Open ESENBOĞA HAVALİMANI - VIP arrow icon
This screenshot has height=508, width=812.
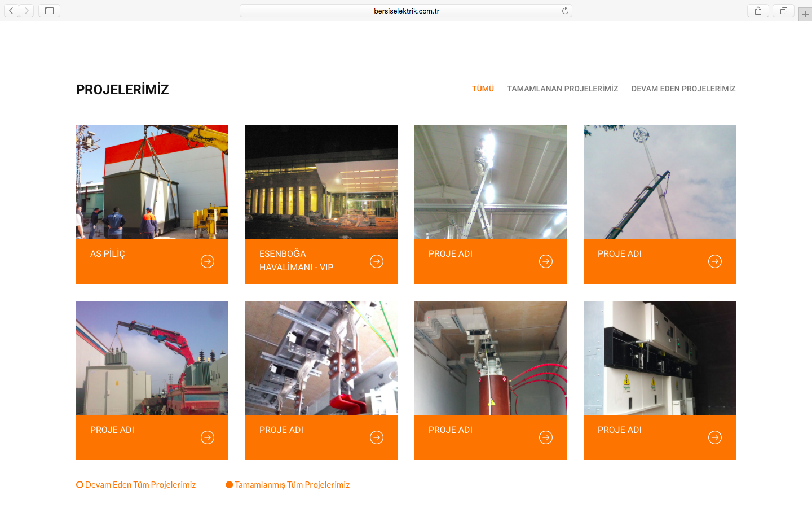pos(377,261)
